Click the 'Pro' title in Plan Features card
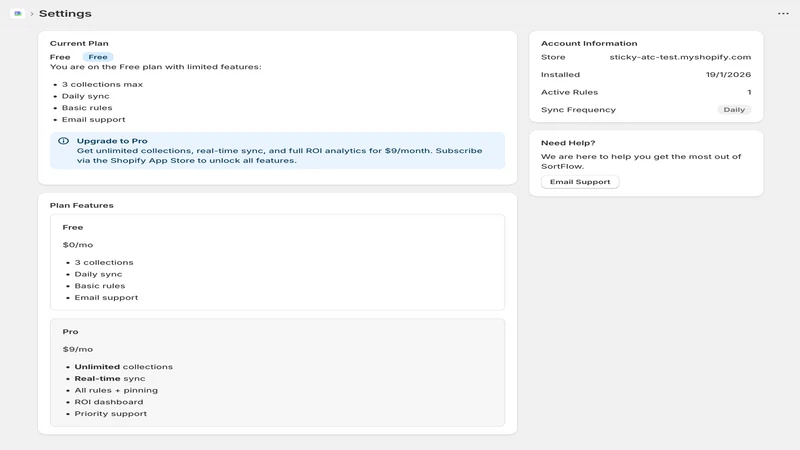Viewport: 800px width, 450px height. 70,332
